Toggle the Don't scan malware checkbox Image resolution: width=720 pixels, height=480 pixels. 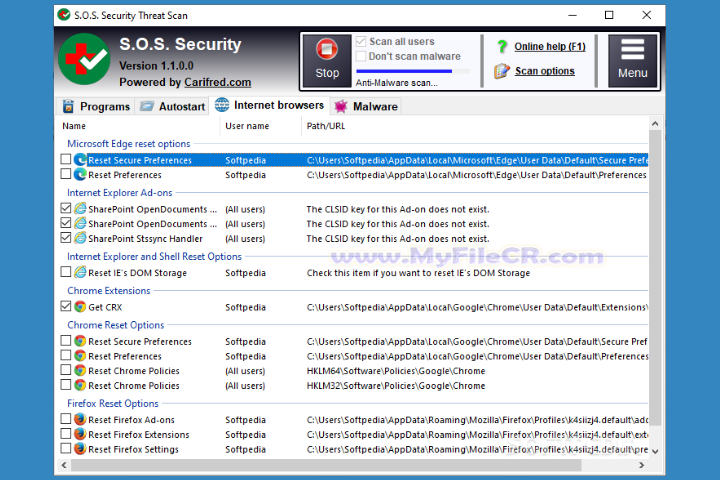point(361,56)
